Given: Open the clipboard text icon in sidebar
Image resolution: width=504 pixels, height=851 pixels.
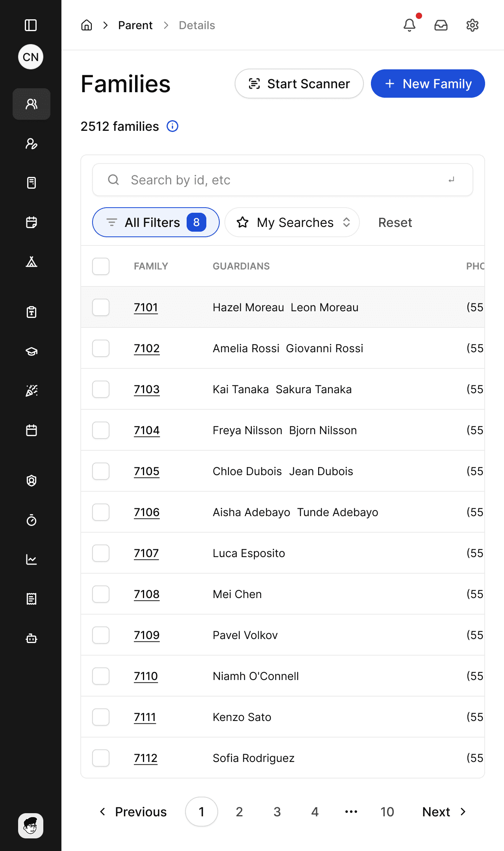Looking at the screenshot, I should 31,312.
